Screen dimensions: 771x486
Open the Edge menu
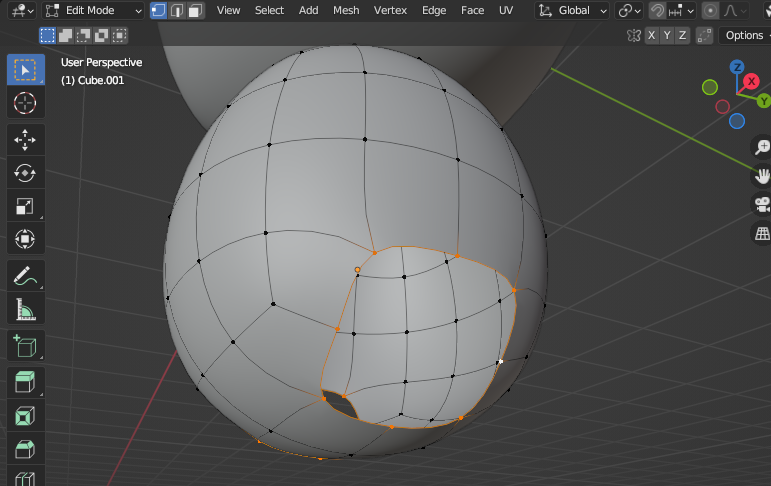(434, 10)
